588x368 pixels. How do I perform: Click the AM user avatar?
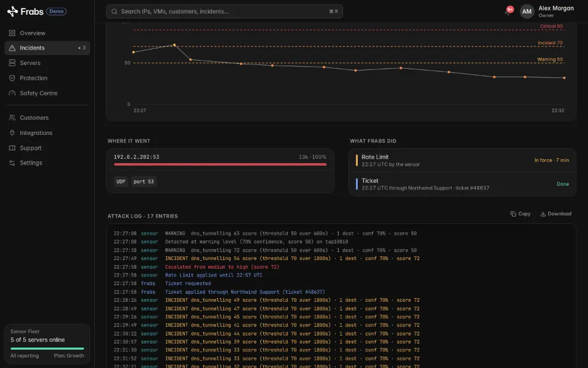tap(527, 12)
